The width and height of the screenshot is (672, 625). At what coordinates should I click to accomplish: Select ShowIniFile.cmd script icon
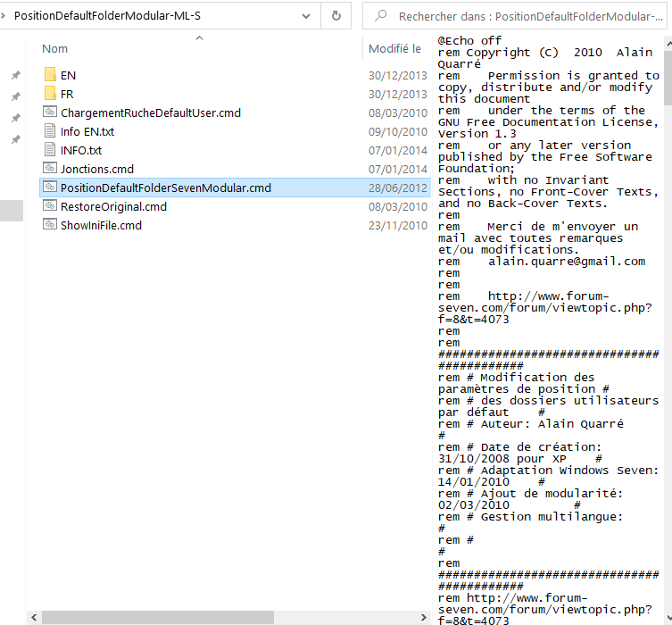(50, 225)
